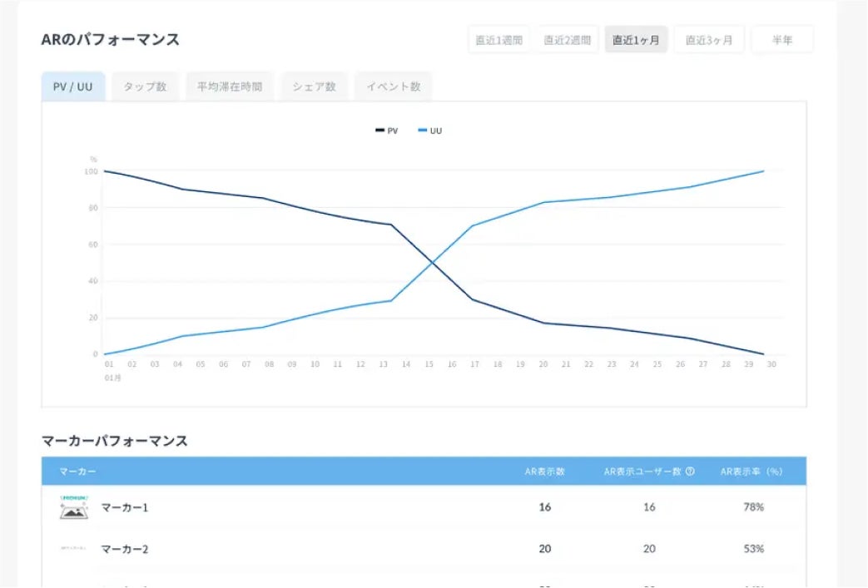868x588 pixels.
Task: Click the マーカー column header
Action: pos(77,472)
